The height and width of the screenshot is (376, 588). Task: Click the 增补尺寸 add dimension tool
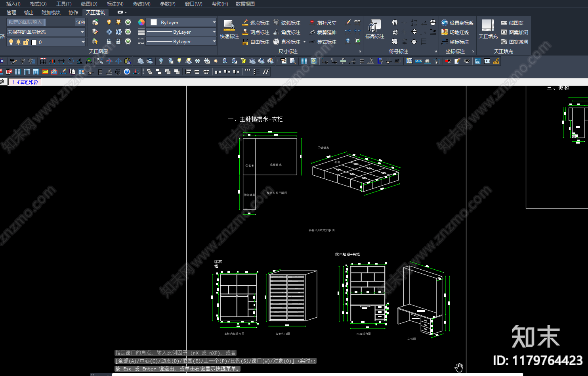[323, 23]
